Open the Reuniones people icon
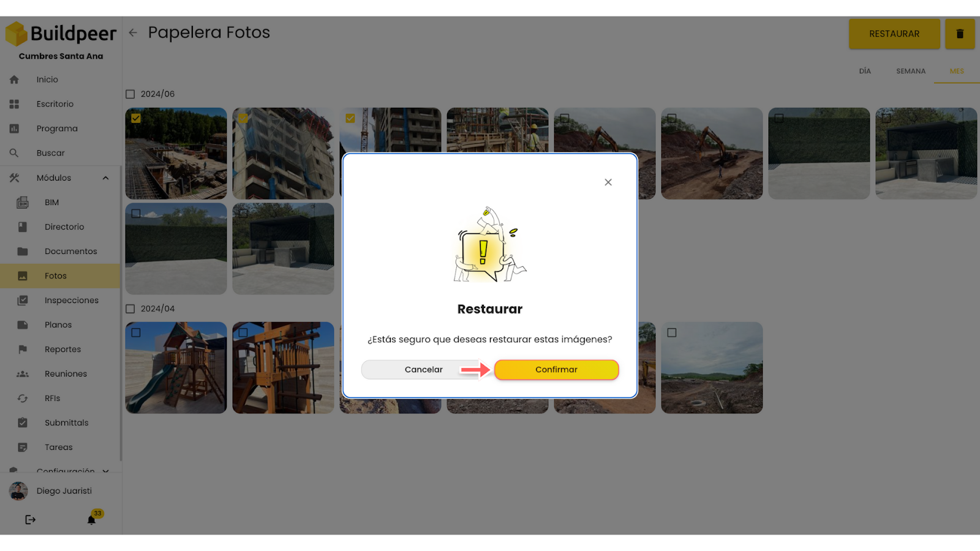Screen dimensions: 980x551 click(x=23, y=373)
